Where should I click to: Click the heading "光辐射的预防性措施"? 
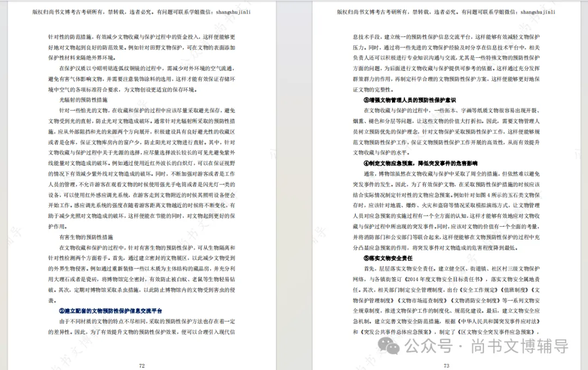[x=83, y=100]
